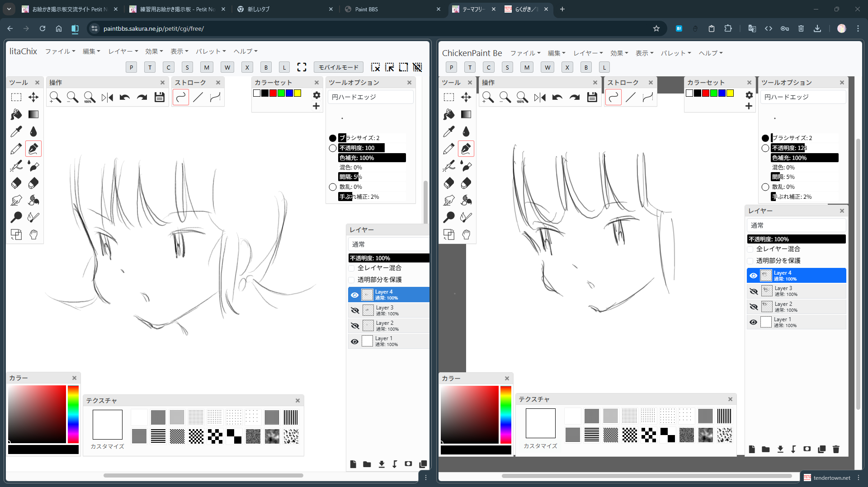Select the paint bucket tool in litaChix
Screen dimensions: 868x487
click(16, 114)
